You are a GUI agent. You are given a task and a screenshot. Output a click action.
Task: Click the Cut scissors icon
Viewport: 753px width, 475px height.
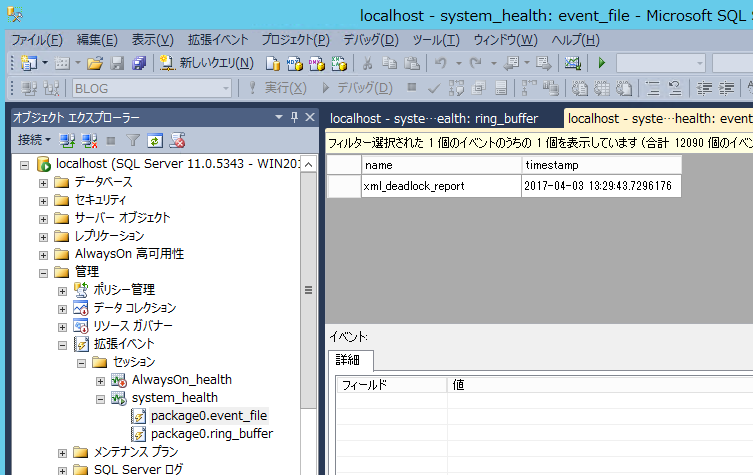367,63
